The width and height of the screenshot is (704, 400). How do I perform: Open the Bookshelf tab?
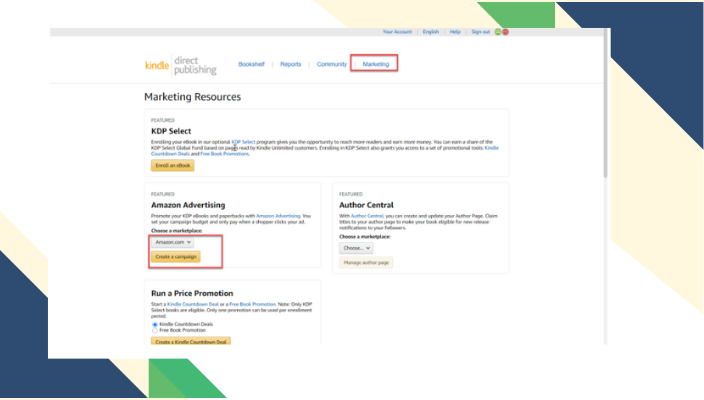pyautogui.click(x=251, y=64)
